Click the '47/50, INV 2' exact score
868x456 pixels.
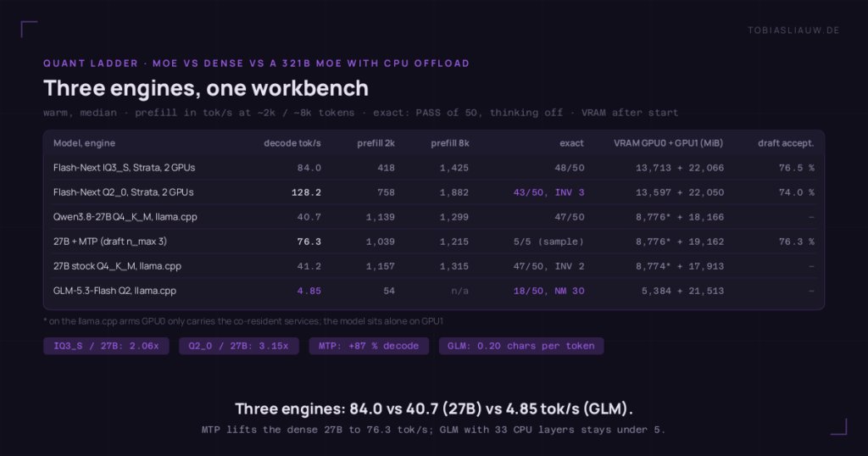coord(549,266)
